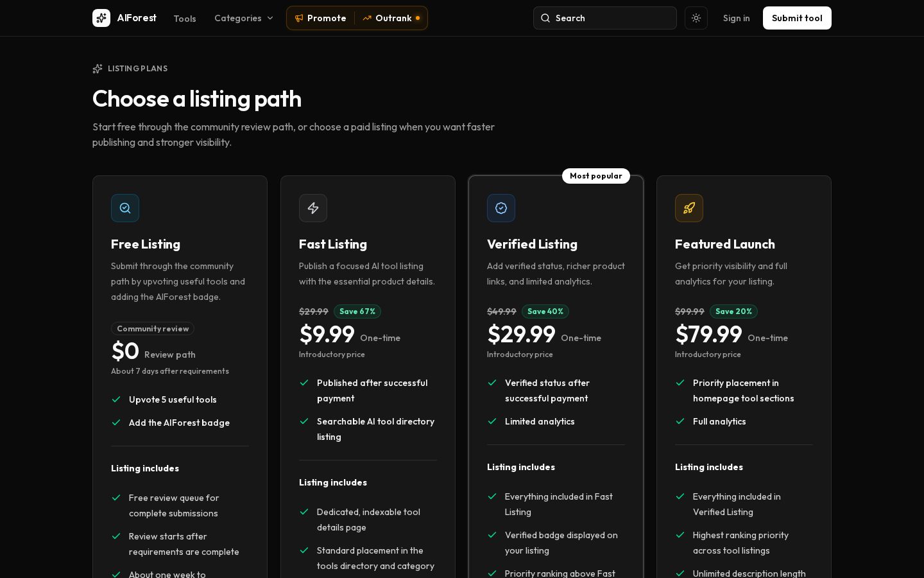Click the $9.99 price

click(327, 335)
